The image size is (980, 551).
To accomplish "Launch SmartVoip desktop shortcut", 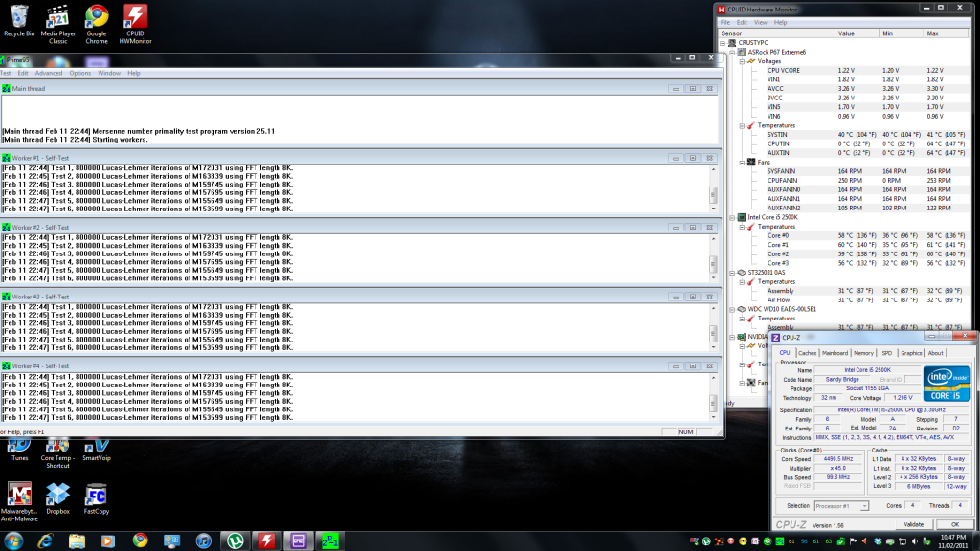I will 97,450.
